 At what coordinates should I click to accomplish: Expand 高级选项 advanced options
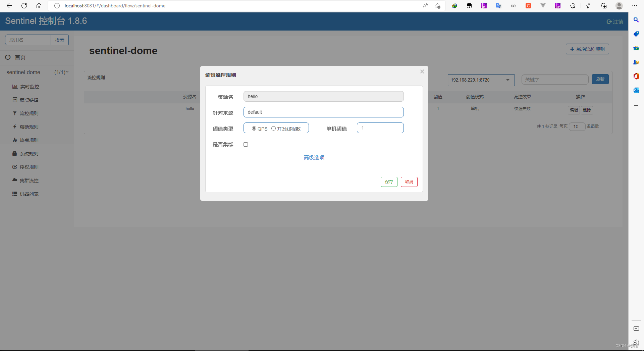(314, 157)
